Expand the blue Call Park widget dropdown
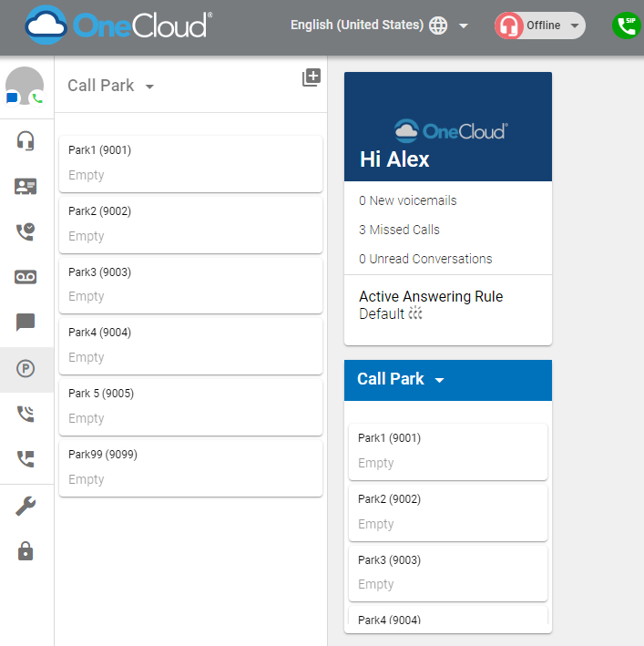Image resolution: width=644 pixels, height=646 pixels. click(440, 380)
